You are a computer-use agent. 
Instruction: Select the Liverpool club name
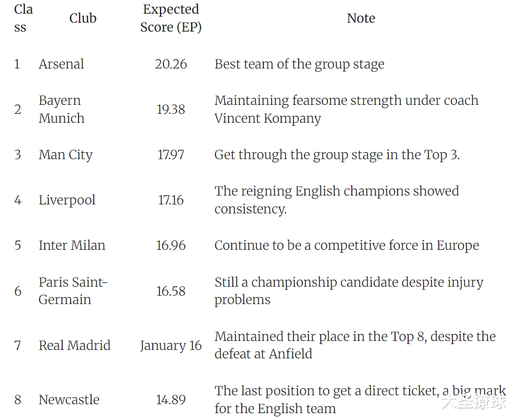point(67,200)
